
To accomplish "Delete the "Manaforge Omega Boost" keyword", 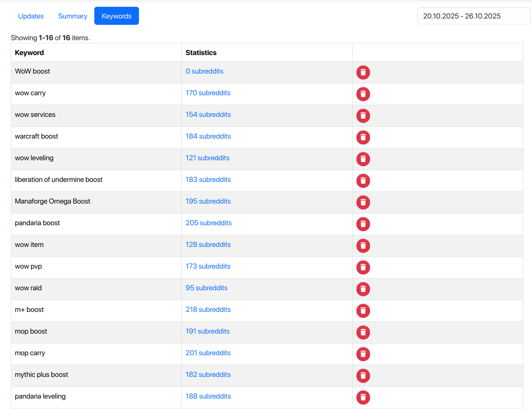I will click(x=363, y=202).
